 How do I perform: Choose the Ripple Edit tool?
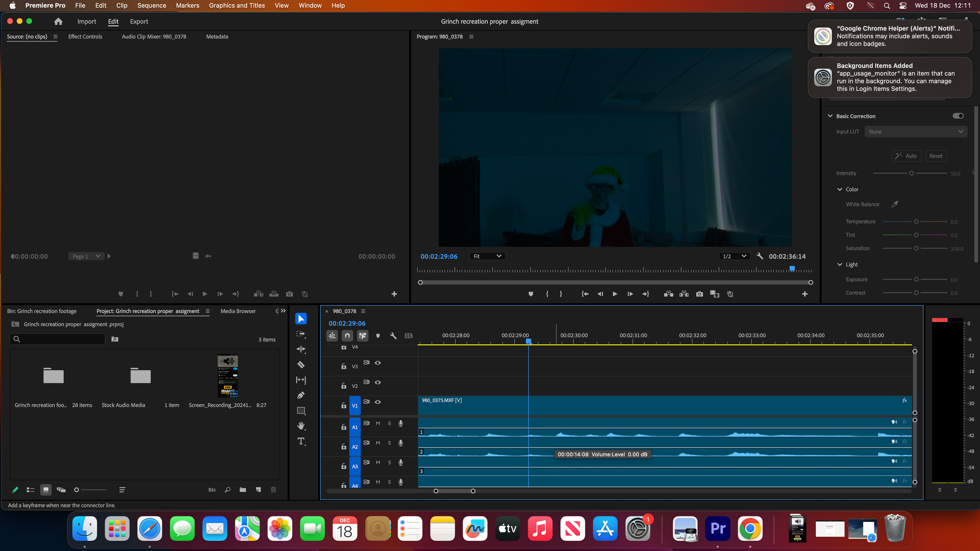click(x=301, y=349)
